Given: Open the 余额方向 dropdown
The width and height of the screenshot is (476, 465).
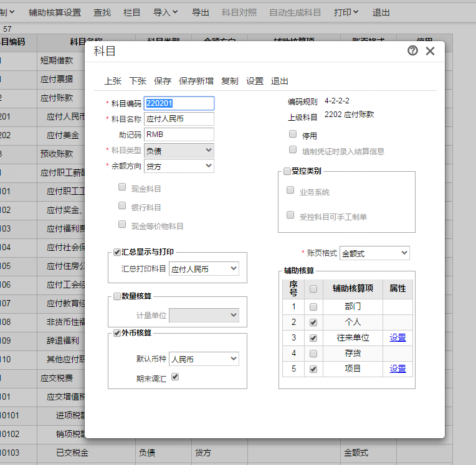Looking at the screenshot, I should click(179, 166).
